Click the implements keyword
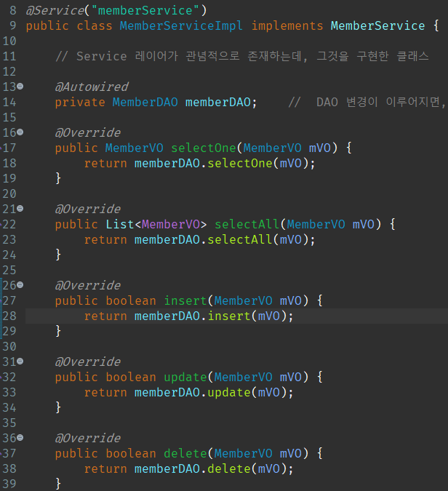448x491 pixels. [287, 26]
